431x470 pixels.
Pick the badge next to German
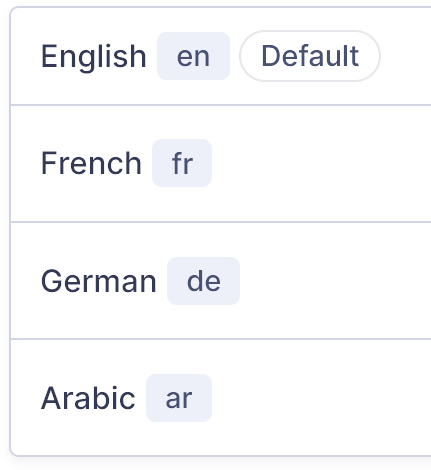(203, 281)
